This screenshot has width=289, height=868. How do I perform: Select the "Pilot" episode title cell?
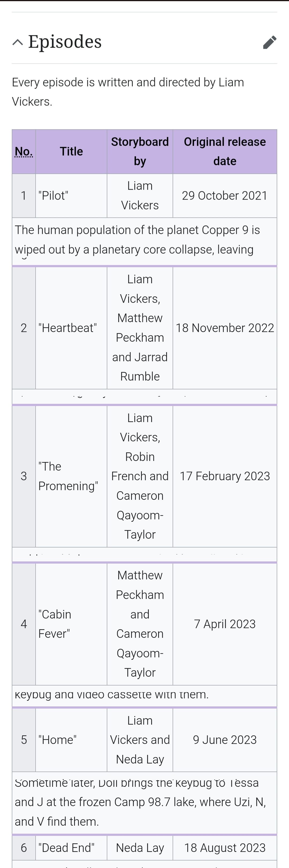pyautogui.click(x=54, y=196)
